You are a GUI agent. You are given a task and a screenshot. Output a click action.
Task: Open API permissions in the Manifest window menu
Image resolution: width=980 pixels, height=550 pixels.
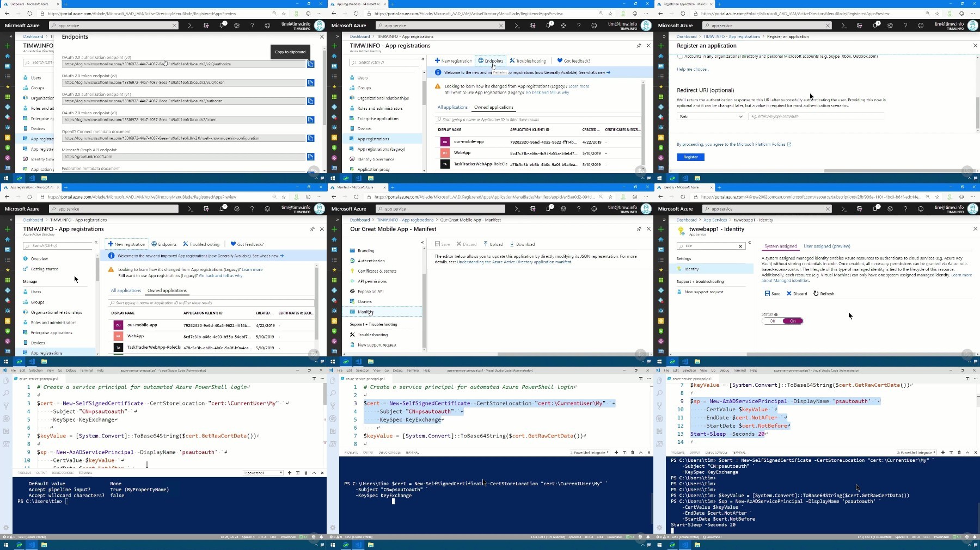[x=372, y=281]
